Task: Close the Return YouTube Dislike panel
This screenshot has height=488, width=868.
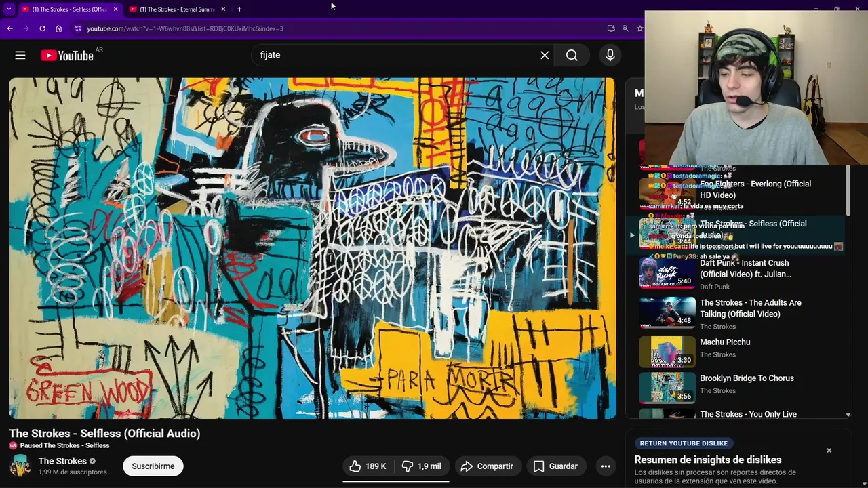Action: point(829,450)
